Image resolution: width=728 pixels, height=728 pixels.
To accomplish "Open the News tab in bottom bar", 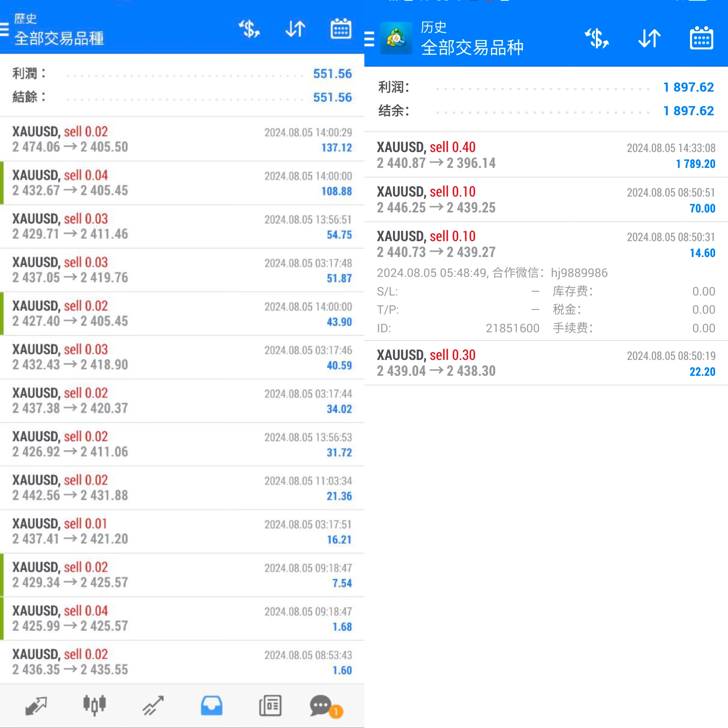I will (270, 705).
